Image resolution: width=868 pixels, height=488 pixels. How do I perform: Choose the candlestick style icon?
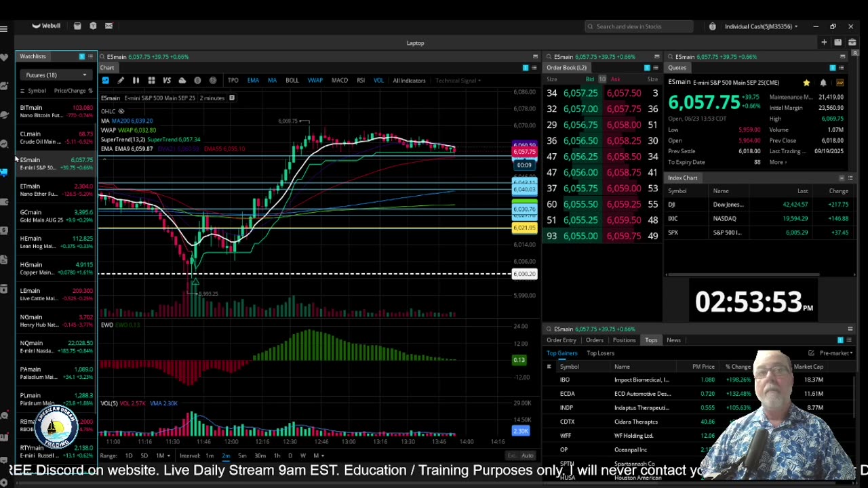[136, 81]
